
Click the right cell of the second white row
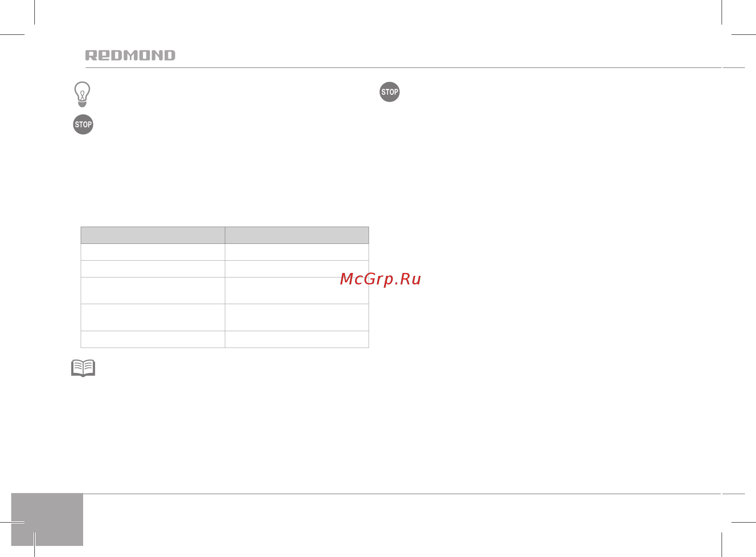pyautogui.click(x=297, y=269)
